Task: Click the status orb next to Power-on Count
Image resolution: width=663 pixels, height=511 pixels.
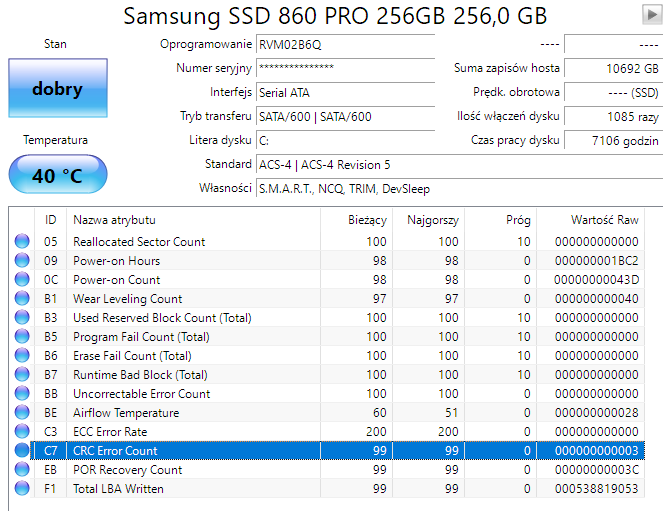Action: pos(22,279)
